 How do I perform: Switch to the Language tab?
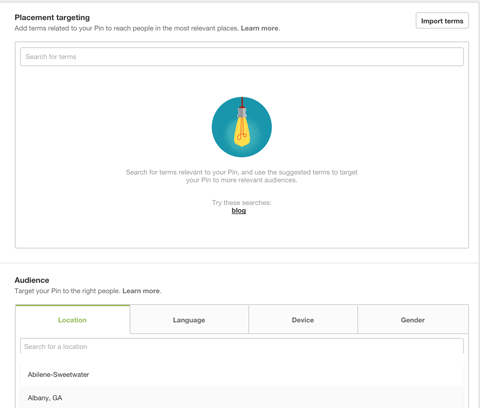[189, 320]
